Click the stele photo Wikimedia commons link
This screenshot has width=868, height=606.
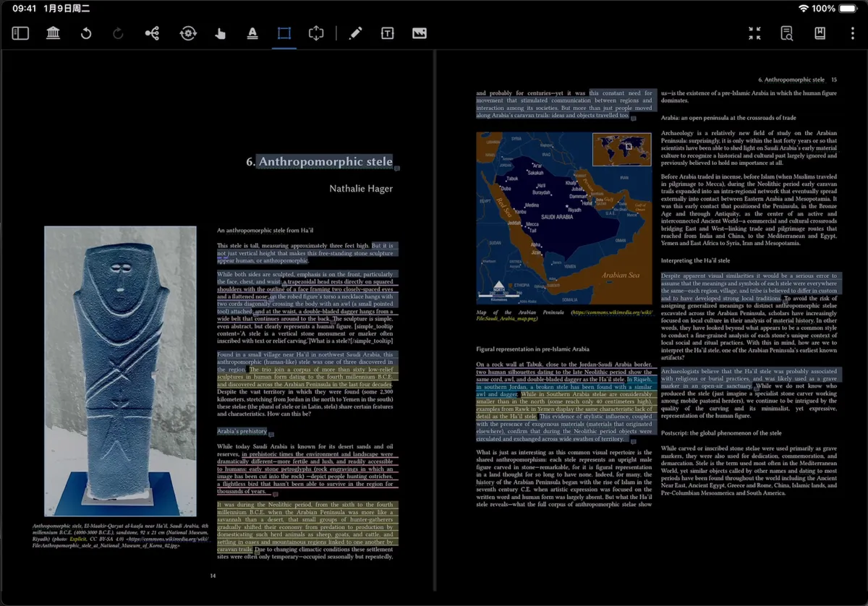coord(126,541)
